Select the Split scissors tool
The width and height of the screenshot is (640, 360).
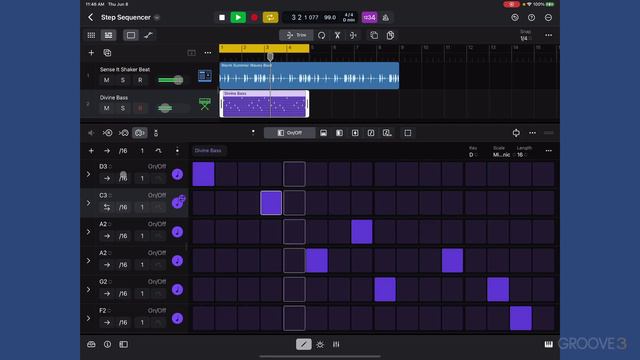click(338, 35)
